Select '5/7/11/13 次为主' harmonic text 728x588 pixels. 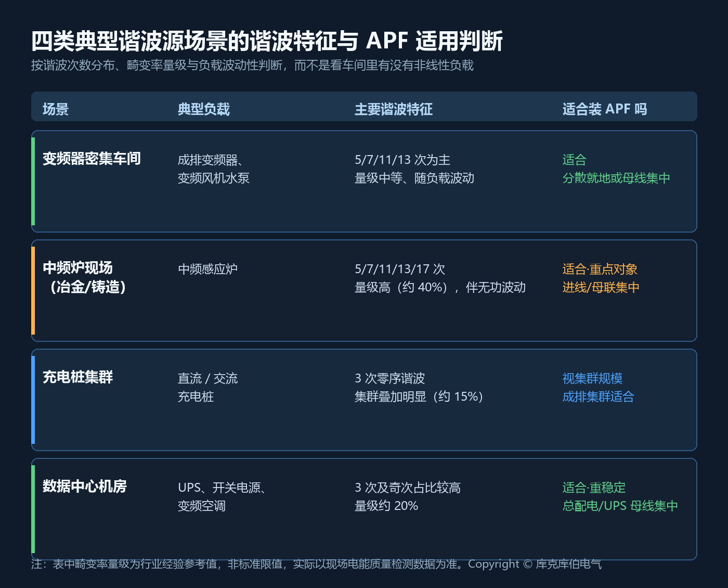(x=402, y=160)
